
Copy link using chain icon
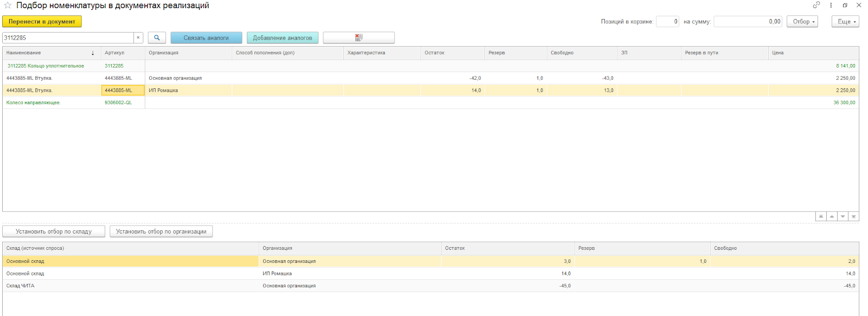click(x=816, y=5)
